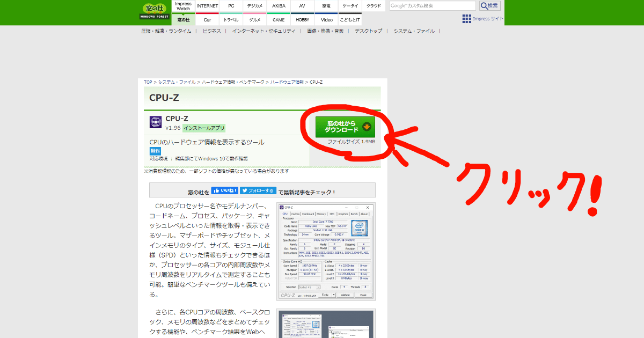The width and height of the screenshot is (644, 338).
Task: Click the thumbs-up icon on the いいね! button
Action: coord(216,190)
